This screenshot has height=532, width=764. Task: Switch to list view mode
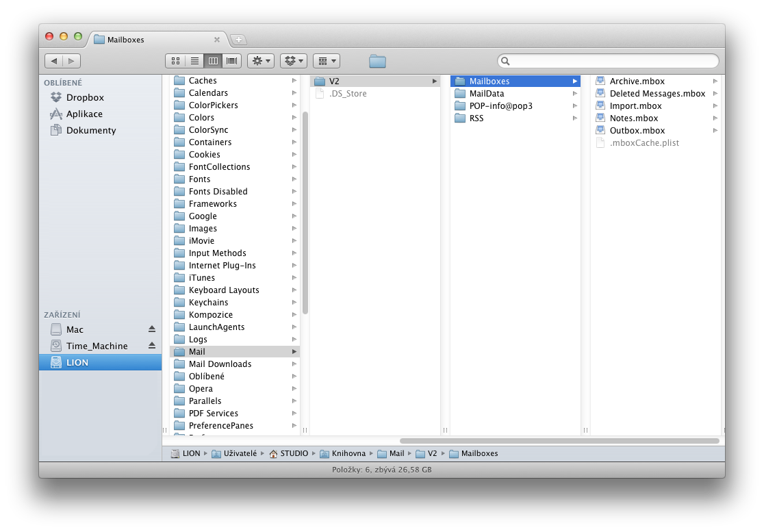click(194, 61)
